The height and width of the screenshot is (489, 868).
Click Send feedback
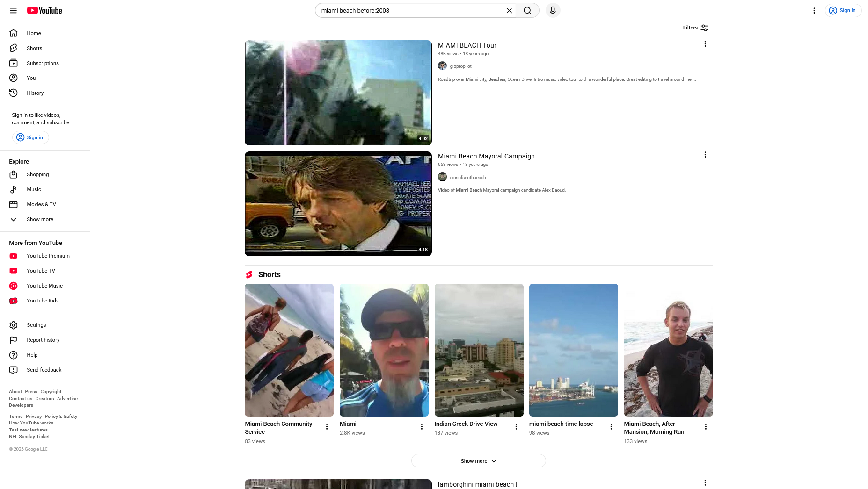tap(45, 370)
